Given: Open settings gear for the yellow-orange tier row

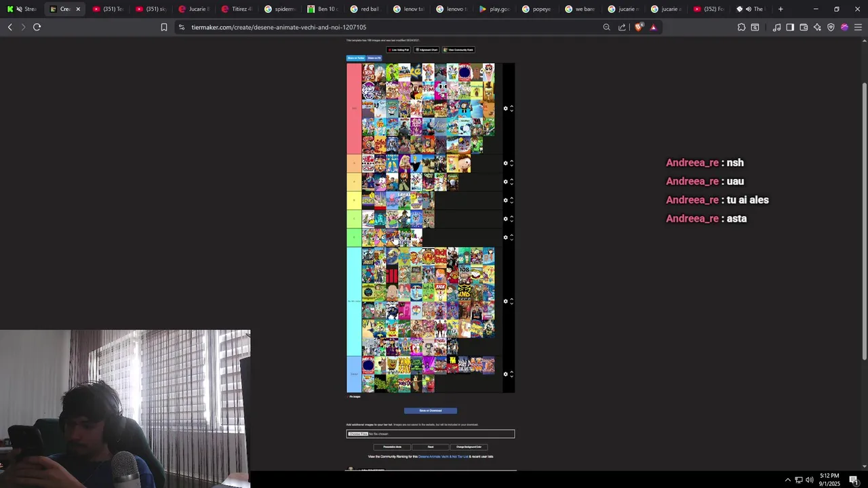Looking at the screenshot, I should point(505,182).
